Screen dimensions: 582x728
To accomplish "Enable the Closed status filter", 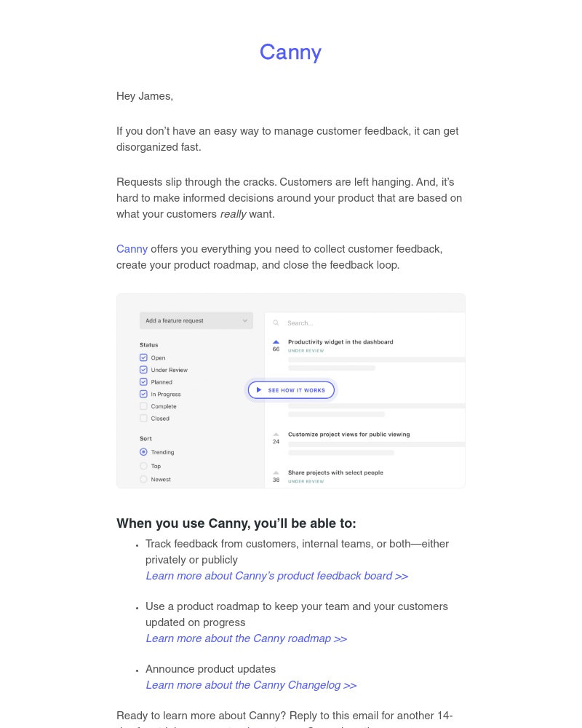I will (143, 419).
